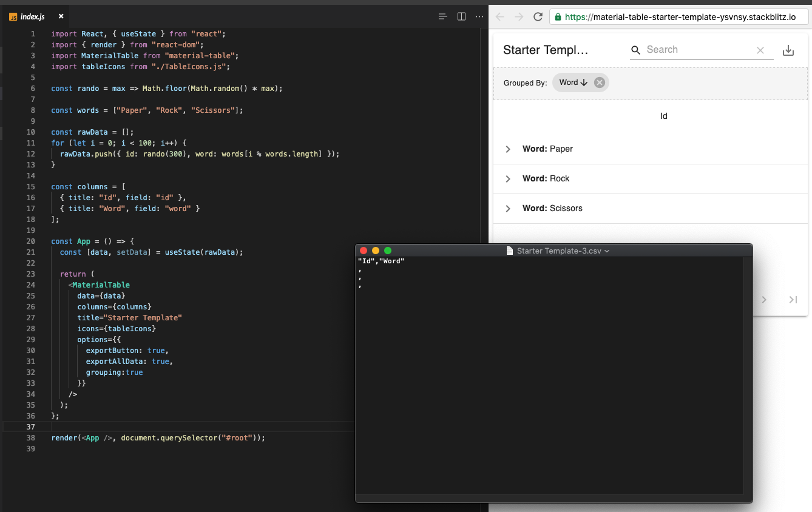812x512 pixels.
Task: Click the CSV export download icon
Action: [788, 50]
